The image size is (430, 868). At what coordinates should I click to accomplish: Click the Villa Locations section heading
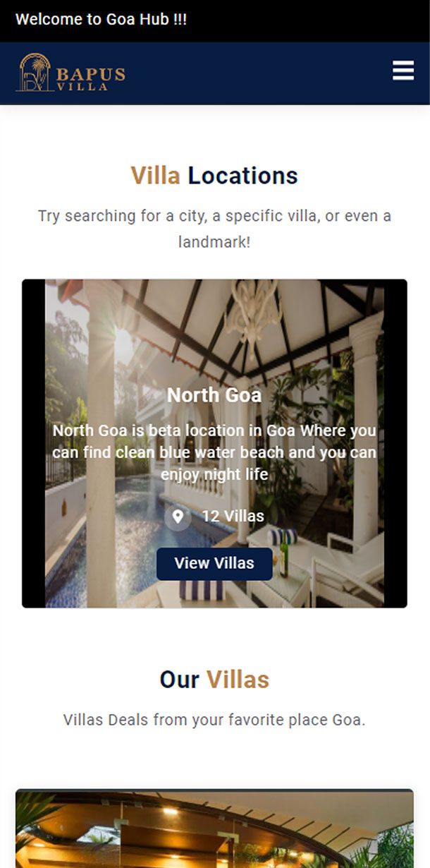[214, 176]
